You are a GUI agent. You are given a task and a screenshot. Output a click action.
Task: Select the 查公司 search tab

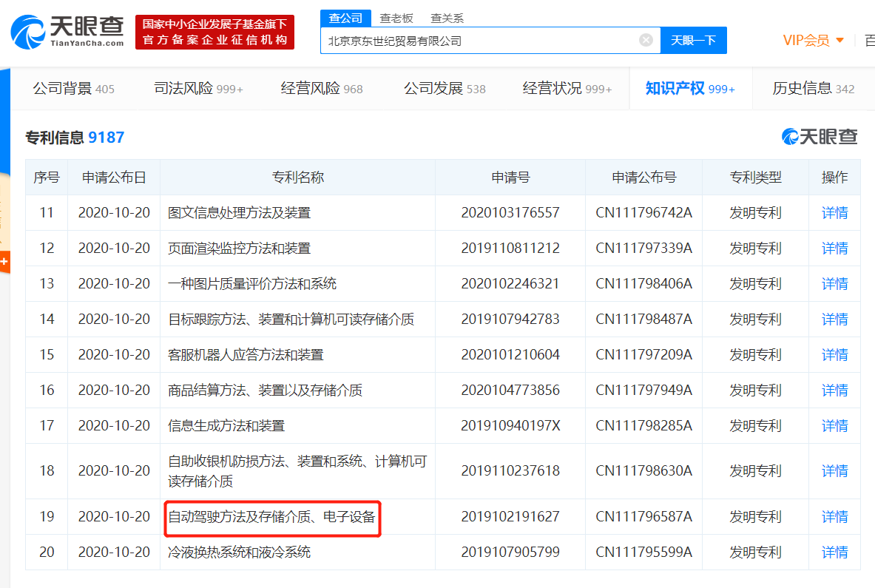pyautogui.click(x=345, y=18)
